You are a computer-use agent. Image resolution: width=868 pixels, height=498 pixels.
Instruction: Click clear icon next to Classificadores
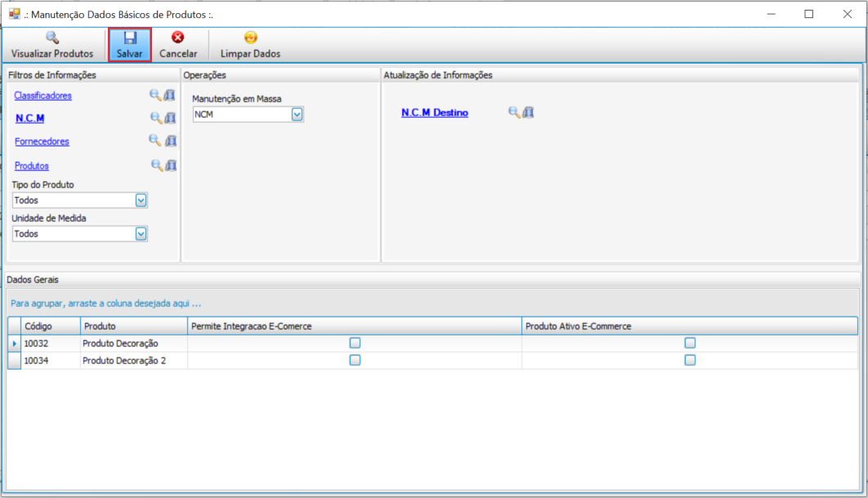pyautogui.click(x=170, y=96)
